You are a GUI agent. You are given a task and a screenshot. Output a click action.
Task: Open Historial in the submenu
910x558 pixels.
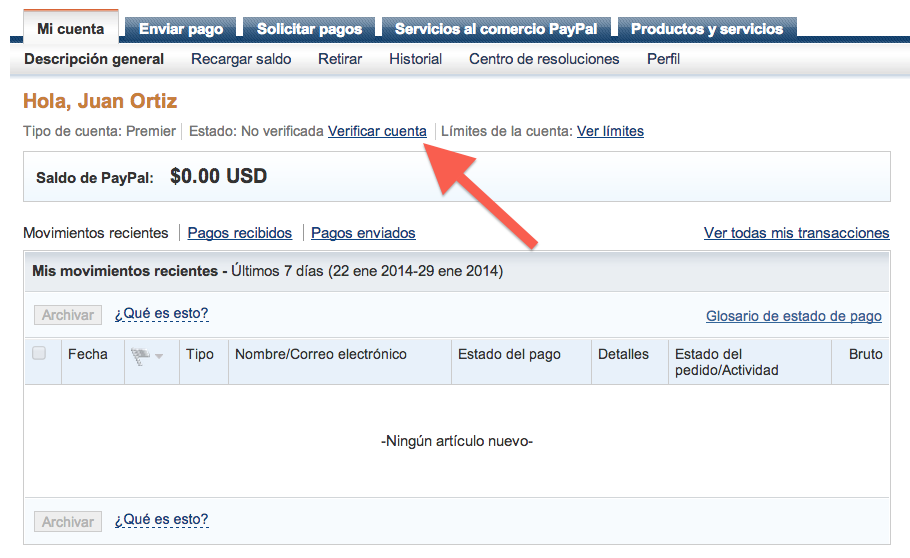[x=415, y=59]
